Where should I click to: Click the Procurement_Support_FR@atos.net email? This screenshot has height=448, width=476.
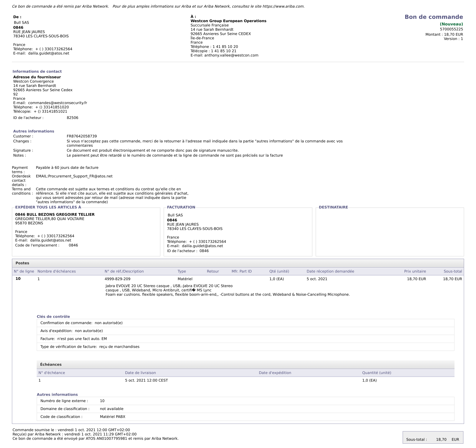[80, 176]
